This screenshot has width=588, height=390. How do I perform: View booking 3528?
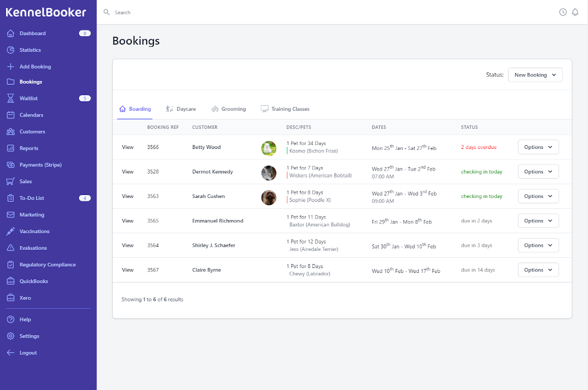click(127, 171)
